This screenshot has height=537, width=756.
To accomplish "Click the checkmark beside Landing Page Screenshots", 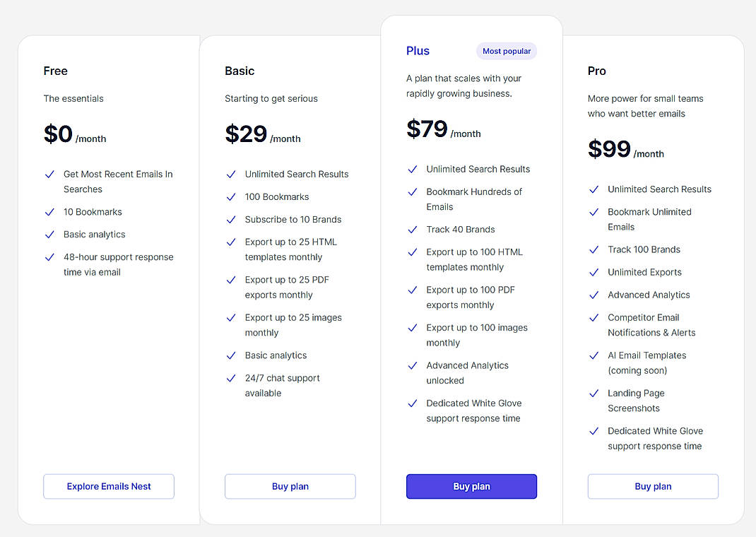I will pyautogui.click(x=594, y=393).
